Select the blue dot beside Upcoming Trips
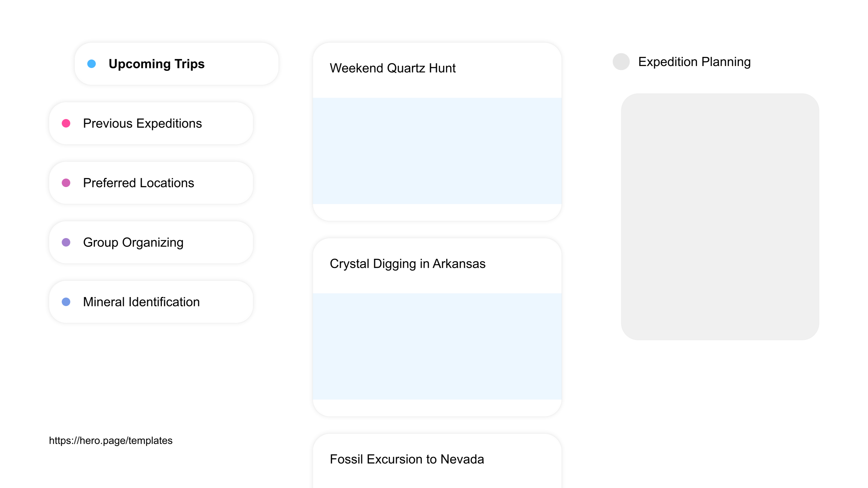The width and height of the screenshot is (868, 488). (x=91, y=63)
